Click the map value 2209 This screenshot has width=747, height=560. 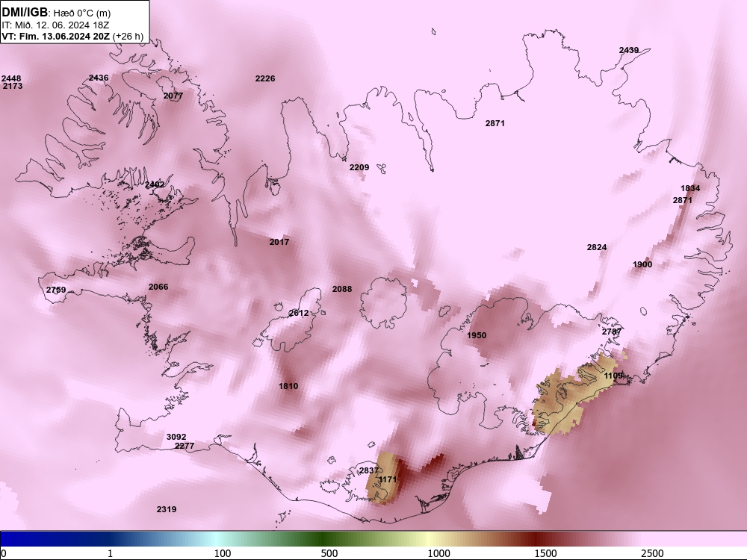359,167
